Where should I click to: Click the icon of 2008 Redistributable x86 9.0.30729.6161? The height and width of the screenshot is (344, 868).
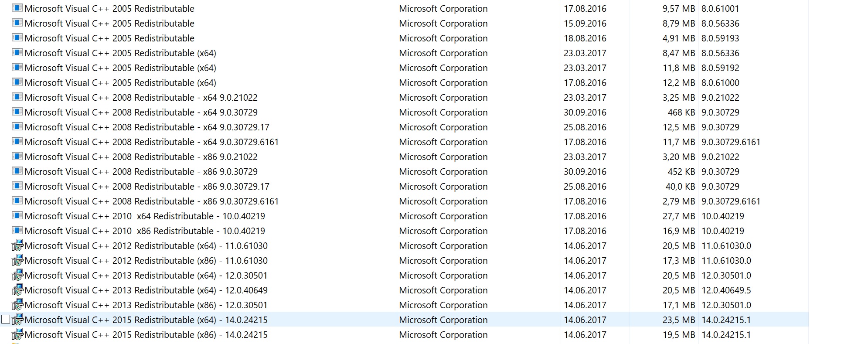17,201
